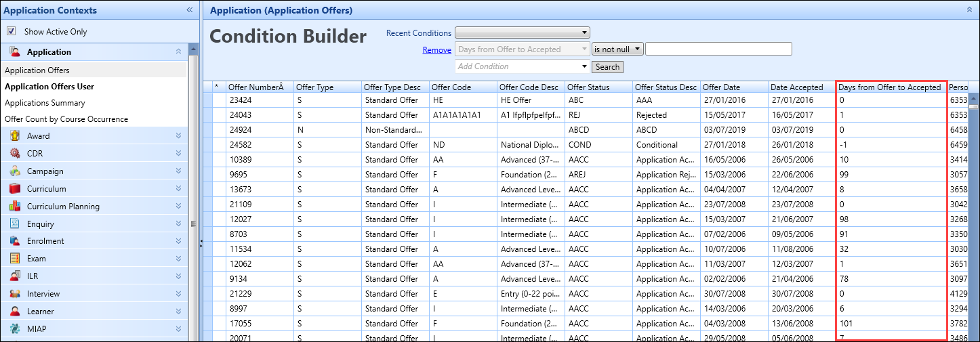Open Offer Count by Course Occurrence
This screenshot has height=342, width=980.
[94, 119]
